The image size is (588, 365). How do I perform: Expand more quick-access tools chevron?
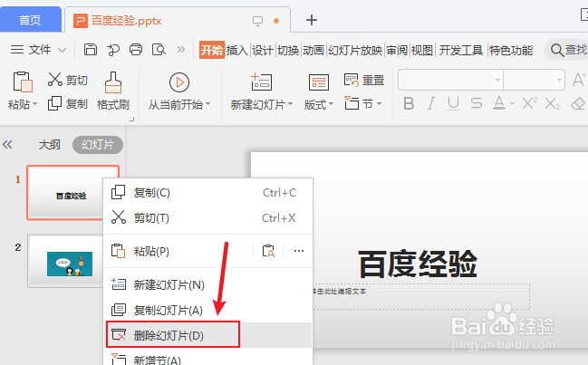click(181, 50)
